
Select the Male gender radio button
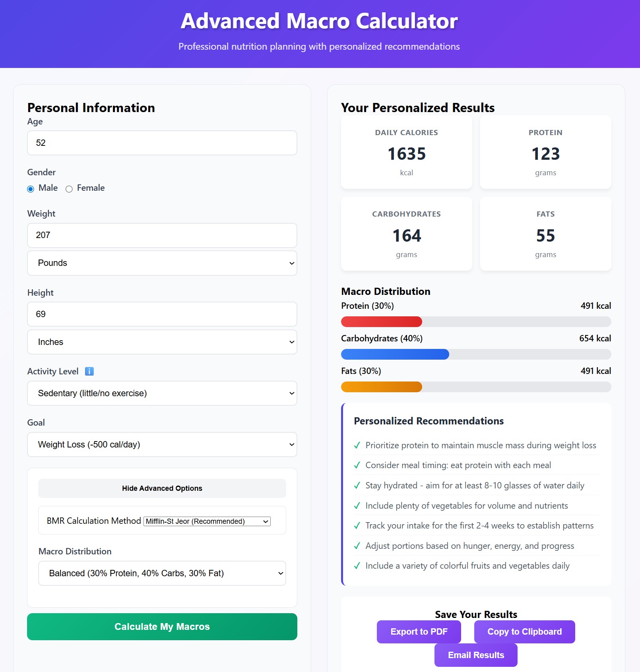pyautogui.click(x=31, y=189)
